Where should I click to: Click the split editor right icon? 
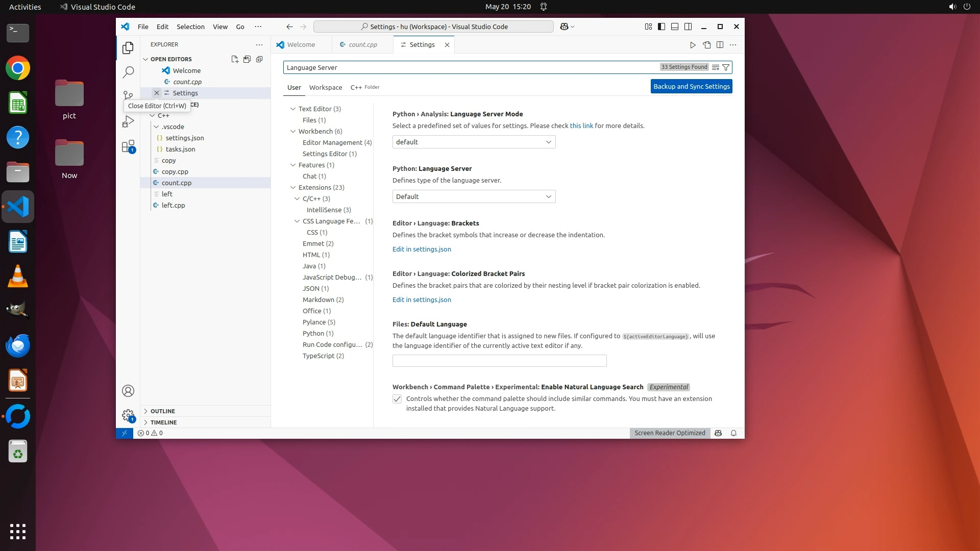click(x=720, y=45)
